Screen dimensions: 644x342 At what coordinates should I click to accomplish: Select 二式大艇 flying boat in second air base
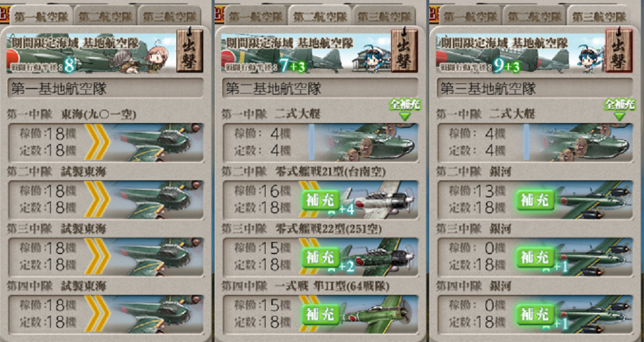320,143
